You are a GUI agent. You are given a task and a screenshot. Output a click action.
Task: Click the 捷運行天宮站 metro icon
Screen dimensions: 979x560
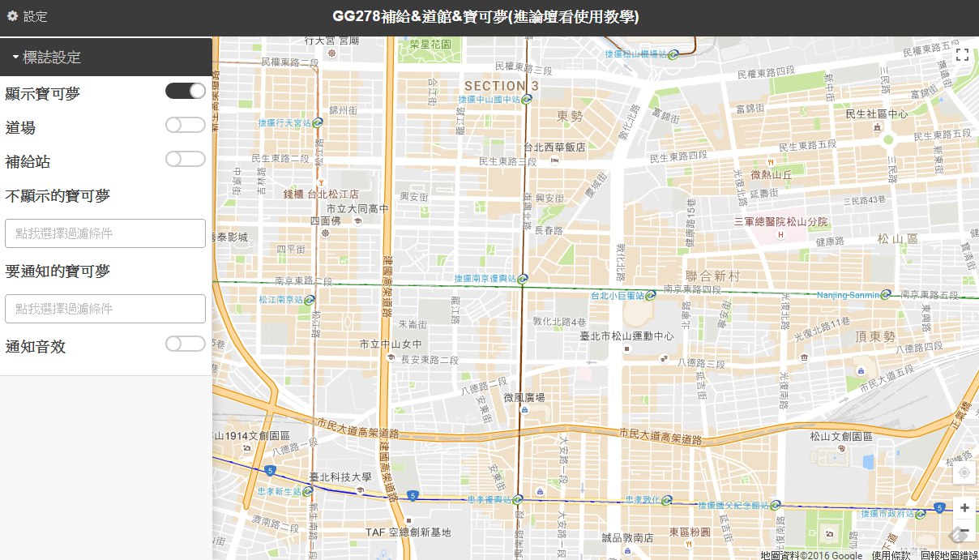[318, 122]
